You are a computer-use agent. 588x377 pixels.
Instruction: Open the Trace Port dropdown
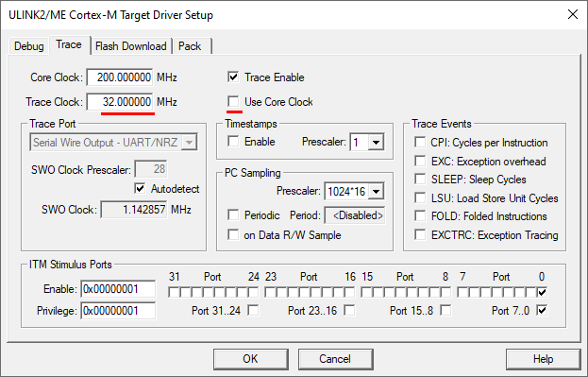[113, 143]
